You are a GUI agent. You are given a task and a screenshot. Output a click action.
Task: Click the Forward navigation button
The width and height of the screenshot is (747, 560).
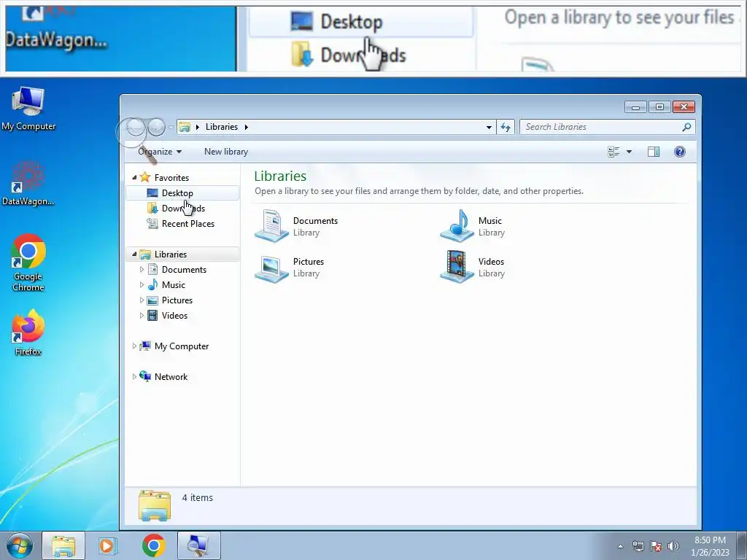(x=156, y=127)
